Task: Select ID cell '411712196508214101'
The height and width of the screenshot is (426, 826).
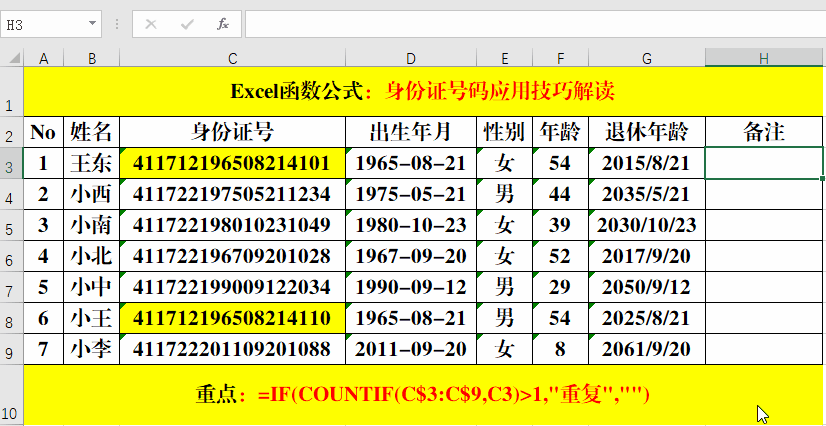Action: (x=233, y=163)
